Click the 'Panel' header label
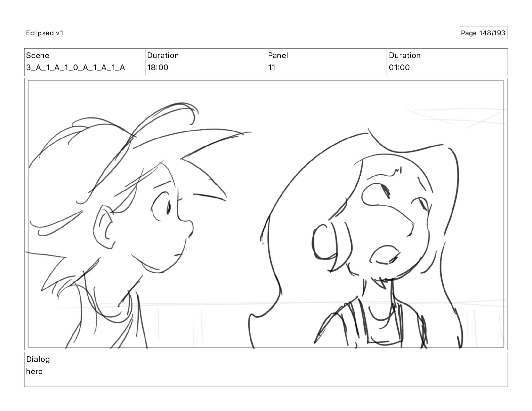This screenshot has width=532, height=411. pos(278,55)
